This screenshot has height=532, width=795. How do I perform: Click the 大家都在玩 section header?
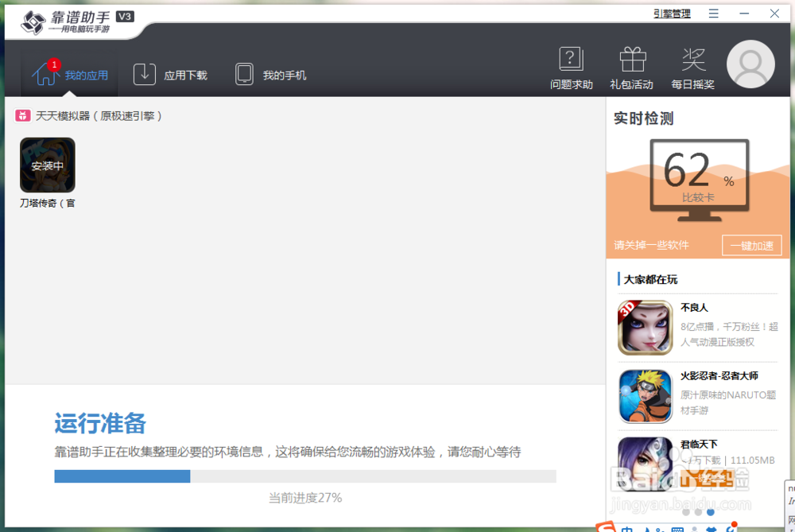[650, 279]
